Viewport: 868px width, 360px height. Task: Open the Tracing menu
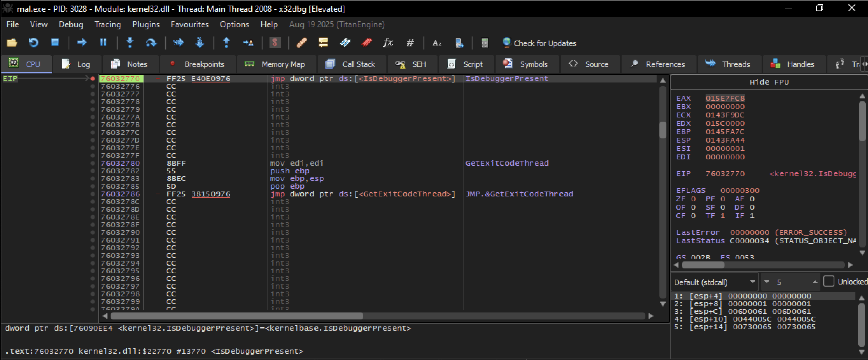coord(108,24)
